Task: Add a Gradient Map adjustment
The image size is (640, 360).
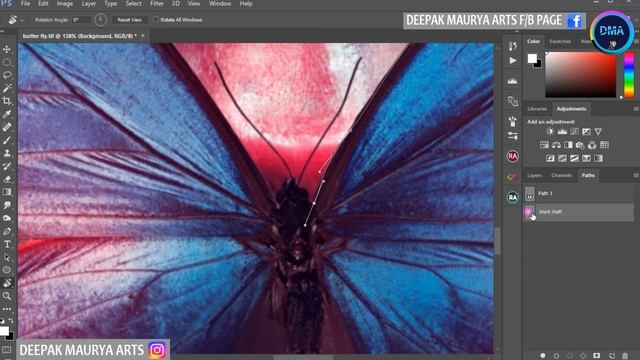Action: coord(598,158)
